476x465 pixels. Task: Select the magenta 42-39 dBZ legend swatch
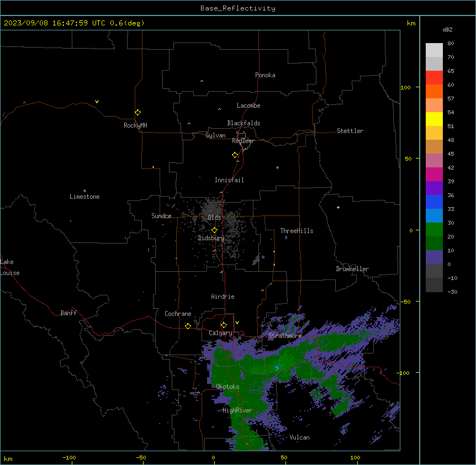pyautogui.click(x=434, y=174)
